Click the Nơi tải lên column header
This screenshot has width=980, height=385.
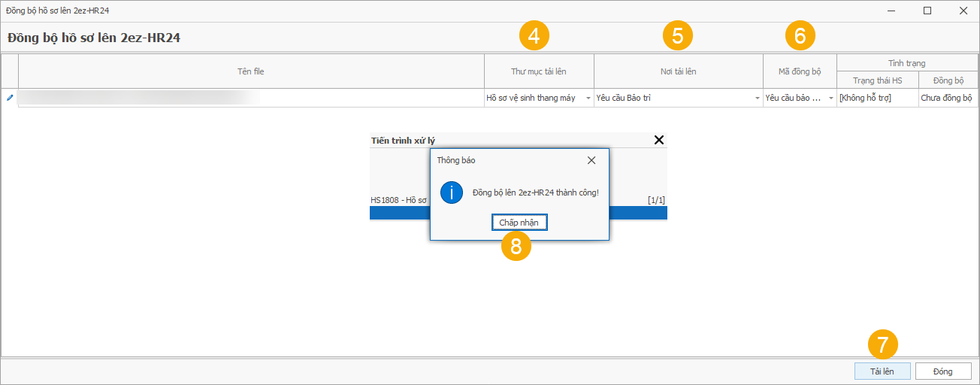679,71
